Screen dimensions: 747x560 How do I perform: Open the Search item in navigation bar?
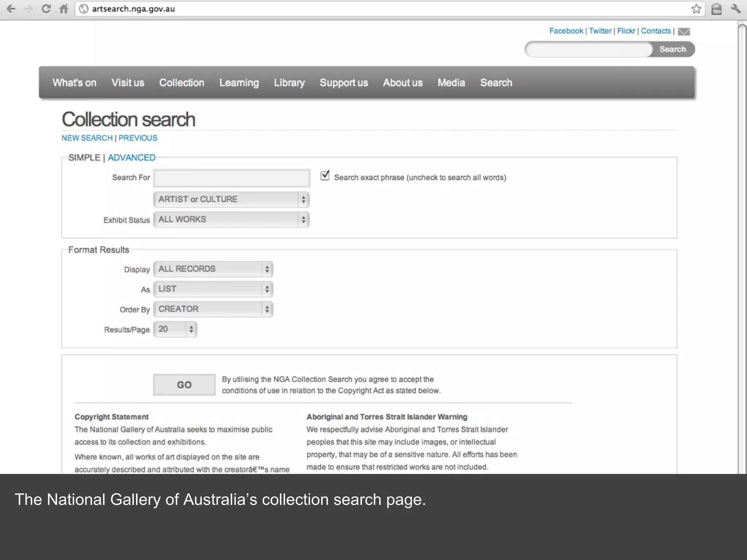pyautogui.click(x=496, y=83)
